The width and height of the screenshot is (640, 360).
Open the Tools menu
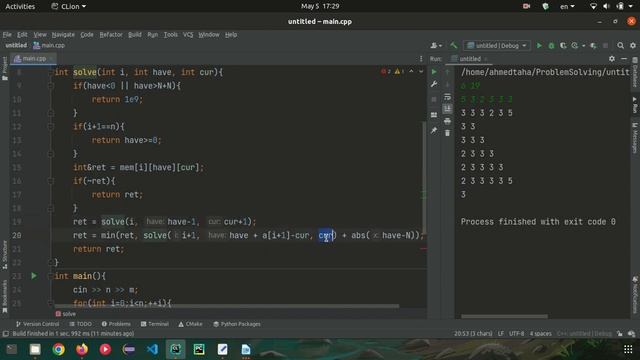tap(171, 35)
